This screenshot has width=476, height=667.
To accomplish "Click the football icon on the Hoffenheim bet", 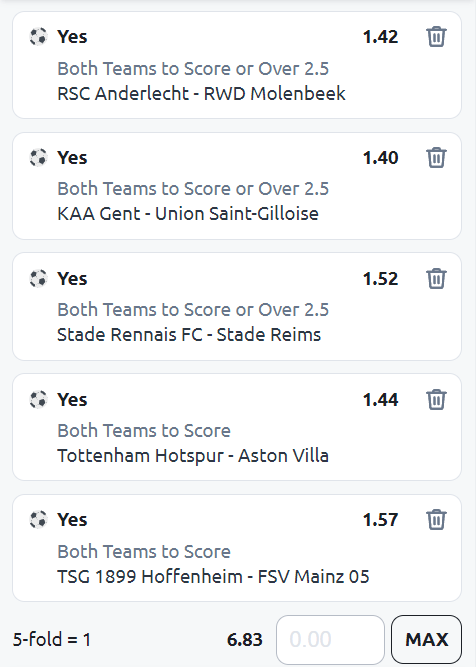I will (38, 520).
